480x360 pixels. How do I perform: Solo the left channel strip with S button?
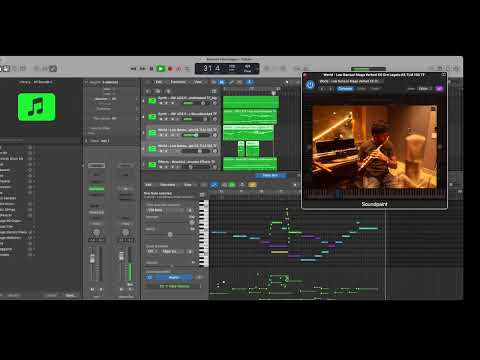pos(101,289)
